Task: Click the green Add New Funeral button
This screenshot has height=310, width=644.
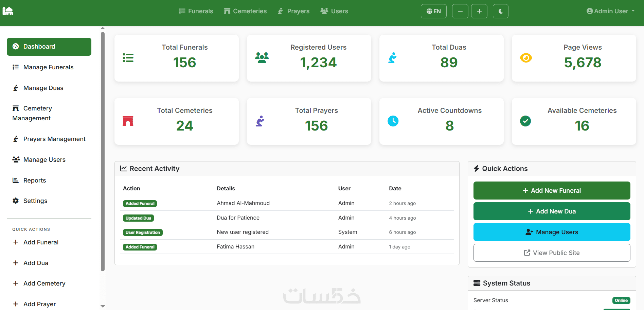Action: (x=552, y=191)
